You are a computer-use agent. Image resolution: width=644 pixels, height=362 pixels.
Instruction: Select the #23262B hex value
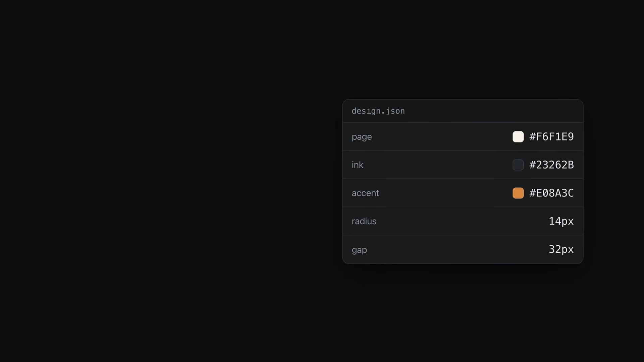click(551, 165)
